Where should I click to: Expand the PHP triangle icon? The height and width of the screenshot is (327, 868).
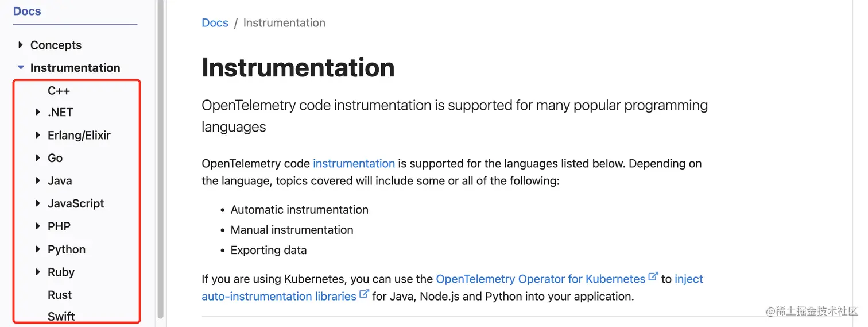click(38, 226)
